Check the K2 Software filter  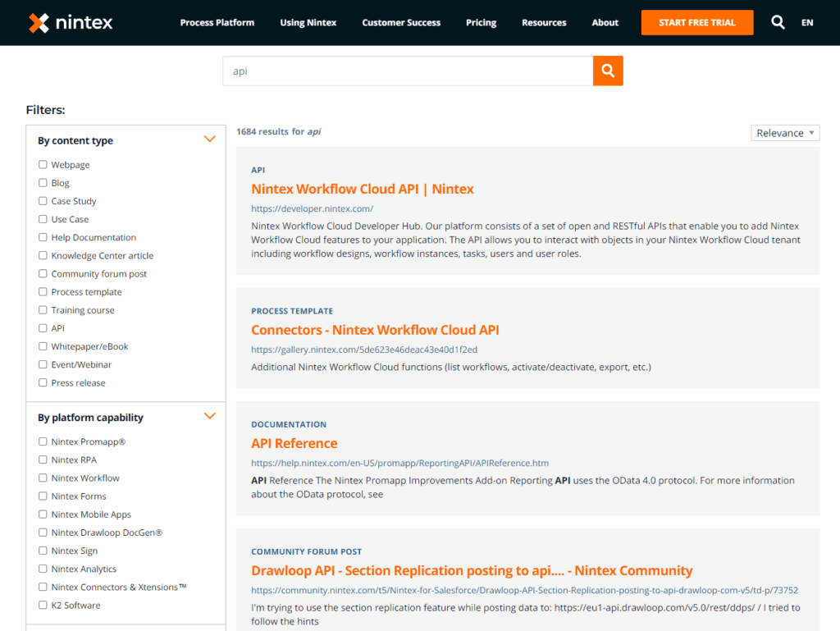click(x=43, y=605)
